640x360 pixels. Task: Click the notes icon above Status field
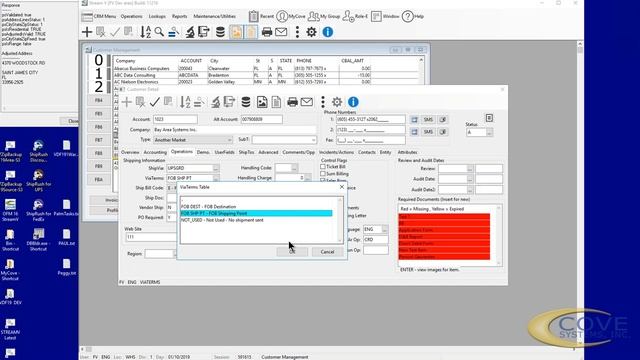489,118
